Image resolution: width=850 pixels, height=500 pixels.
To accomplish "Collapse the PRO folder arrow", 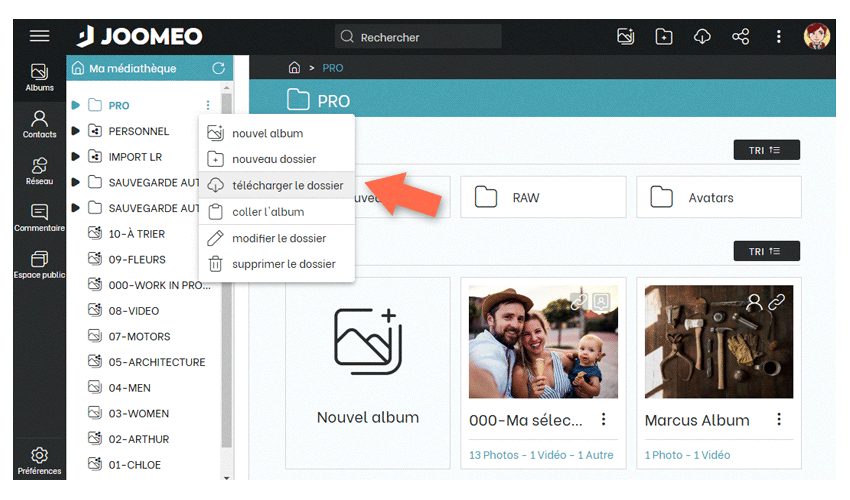I will pyautogui.click(x=76, y=105).
